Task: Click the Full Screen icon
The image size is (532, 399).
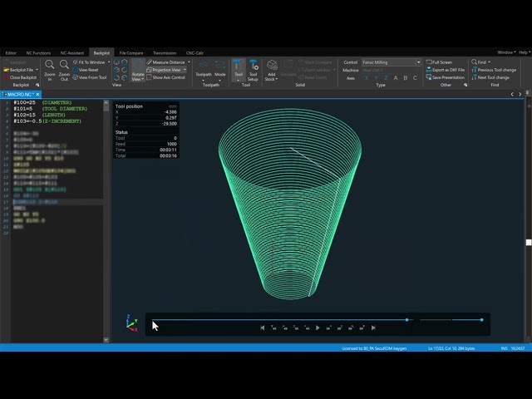Action: point(429,62)
